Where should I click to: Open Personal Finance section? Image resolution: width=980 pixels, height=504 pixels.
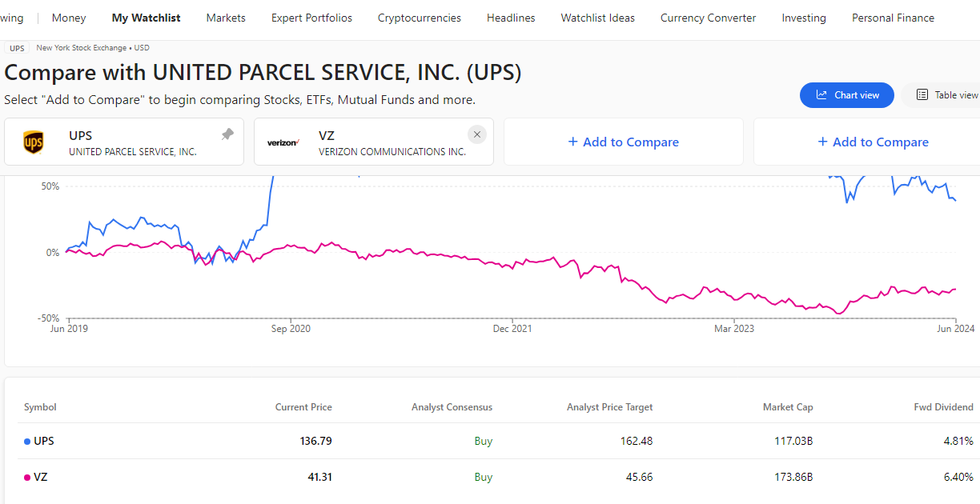pyautogui.click(x=893, y=18)
